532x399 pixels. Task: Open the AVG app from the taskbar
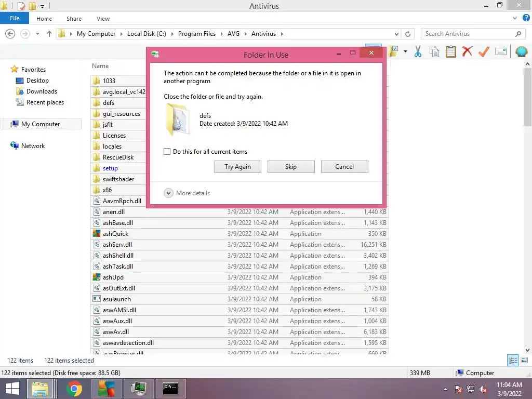tap(106, 389)
